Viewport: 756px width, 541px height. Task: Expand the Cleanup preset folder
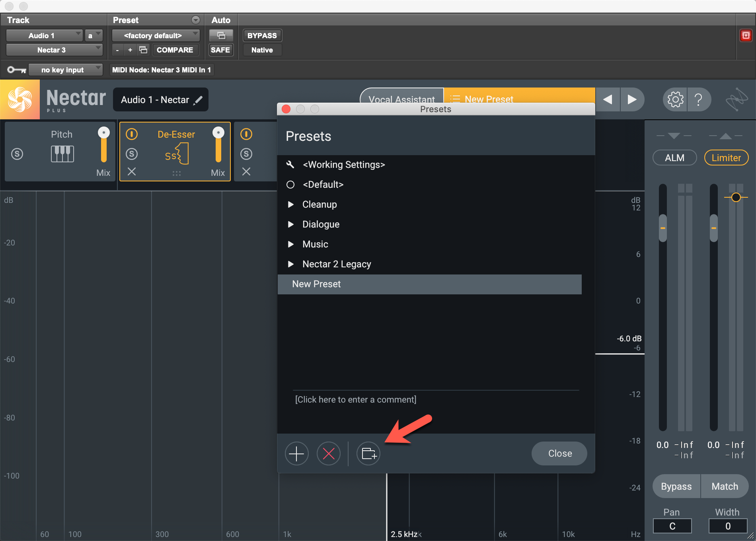tap(291, 204)
